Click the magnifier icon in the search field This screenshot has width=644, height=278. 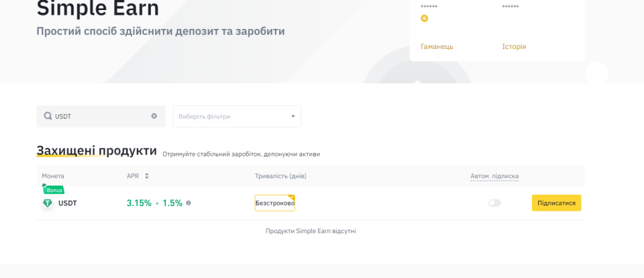click(48, 116)
